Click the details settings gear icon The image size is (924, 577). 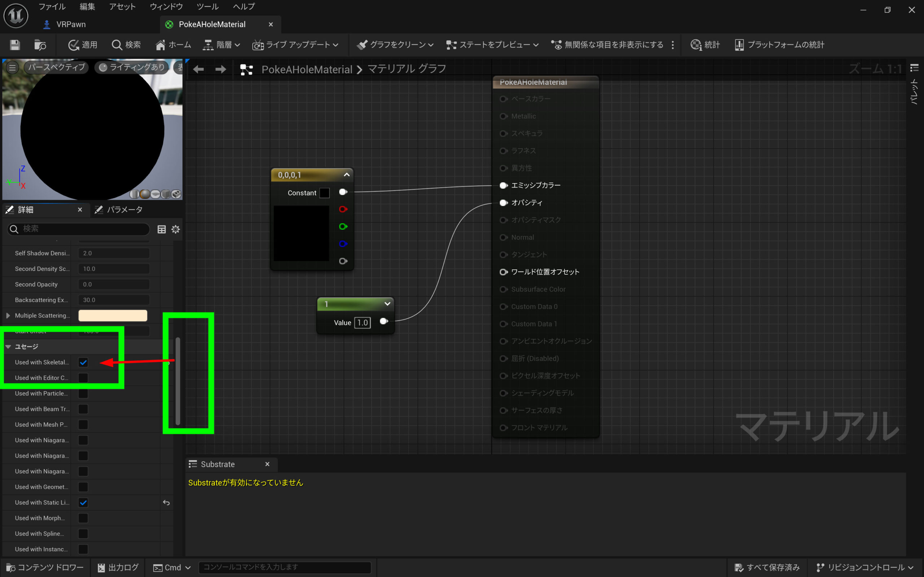coord(176,229)
